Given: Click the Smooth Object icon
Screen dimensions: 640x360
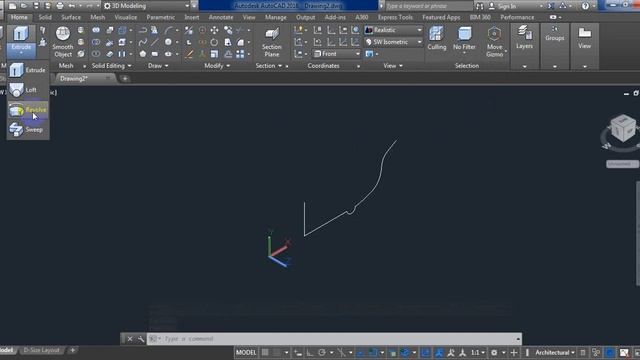Looking at the screenshot, I should [62, 42].
